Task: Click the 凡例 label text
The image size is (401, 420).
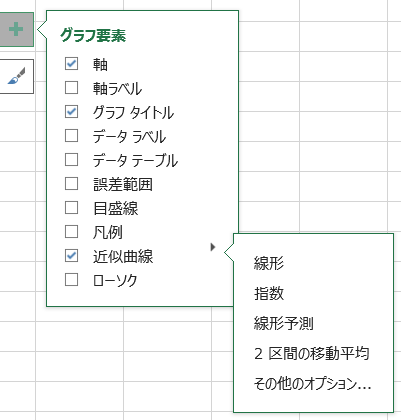Action: 108,232
